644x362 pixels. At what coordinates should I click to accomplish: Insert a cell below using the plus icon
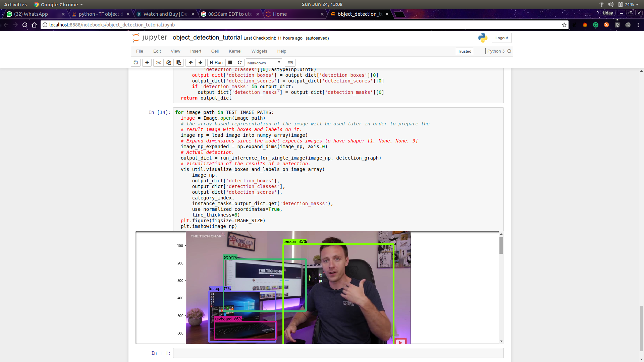tap(147, 63)
